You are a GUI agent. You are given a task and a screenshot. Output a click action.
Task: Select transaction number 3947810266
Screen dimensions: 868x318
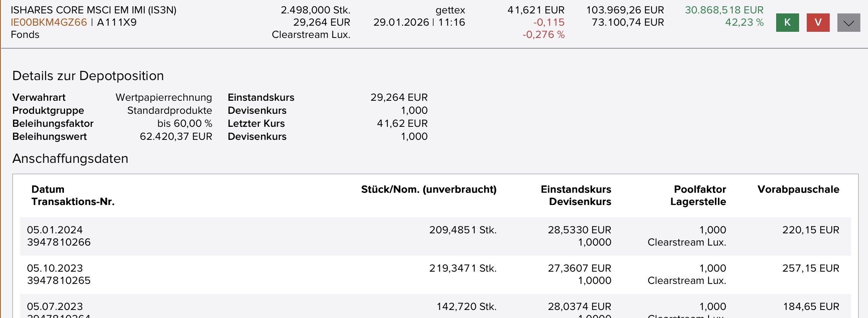59,242
